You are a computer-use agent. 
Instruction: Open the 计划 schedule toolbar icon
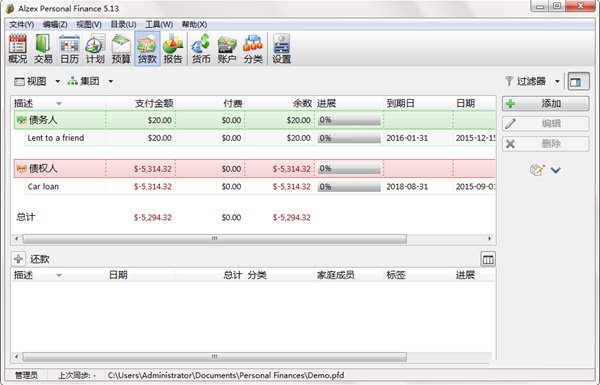pos(95,49)
